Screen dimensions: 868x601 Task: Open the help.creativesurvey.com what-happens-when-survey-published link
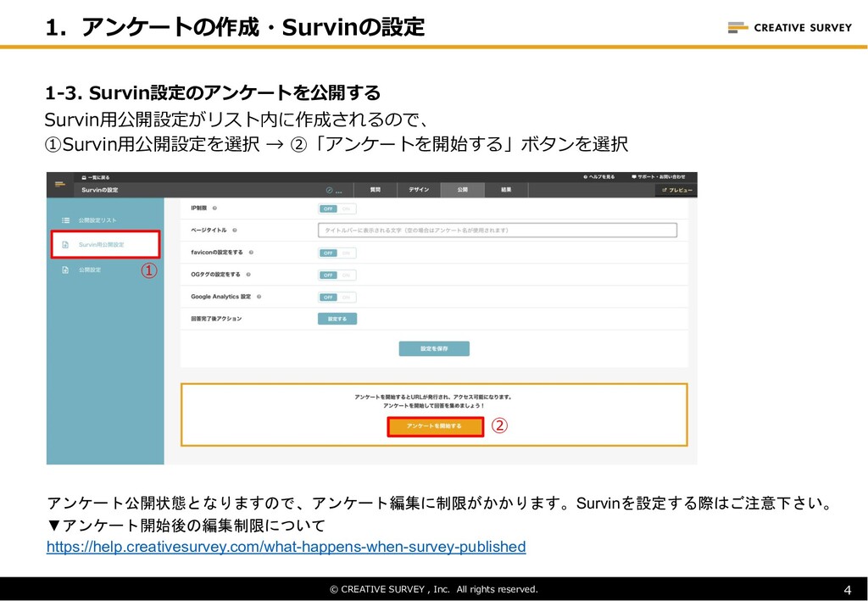[x=287, y=547]
